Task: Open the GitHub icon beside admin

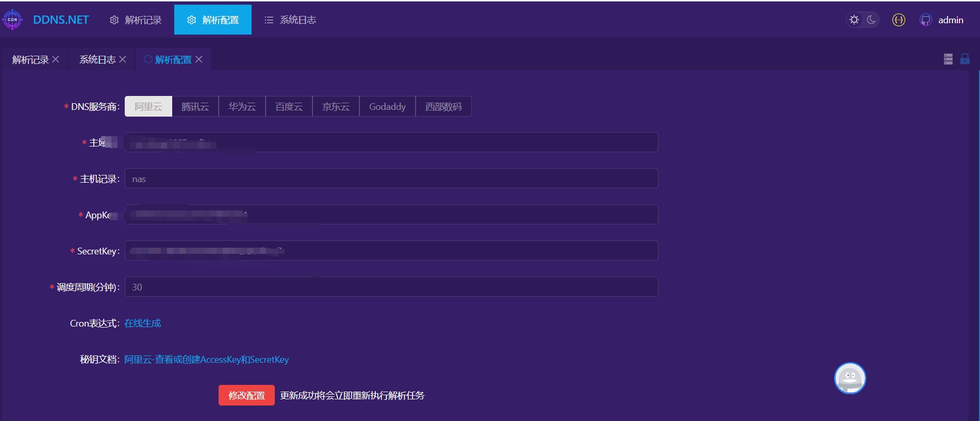Action: [x=926, y=20]
